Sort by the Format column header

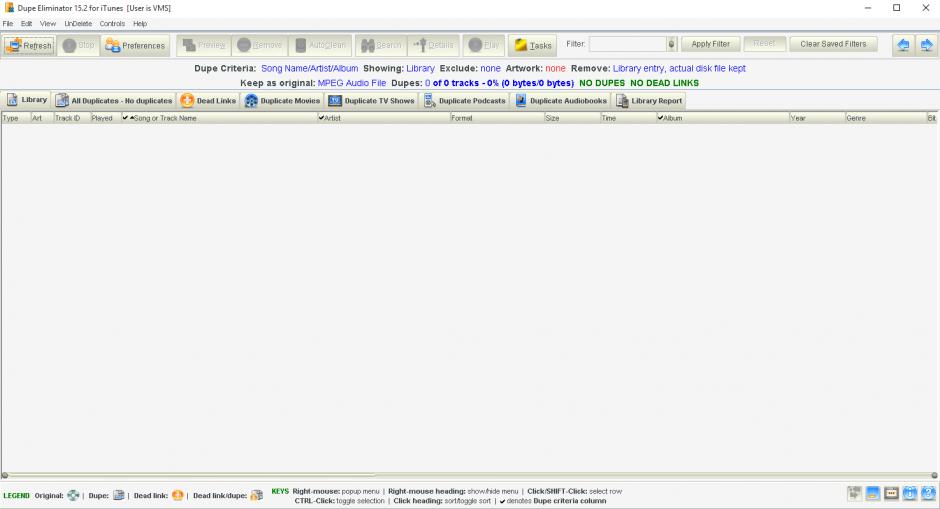497,118
